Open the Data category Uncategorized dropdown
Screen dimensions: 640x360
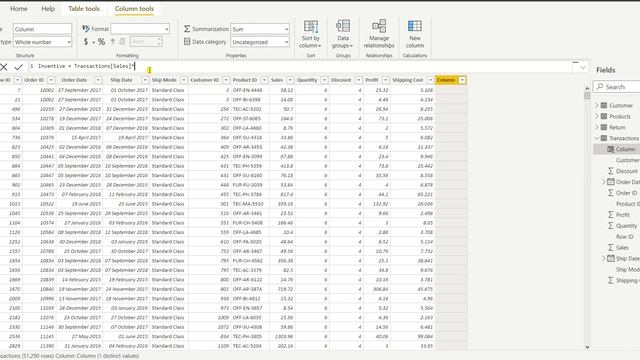(x=260, y=42)
